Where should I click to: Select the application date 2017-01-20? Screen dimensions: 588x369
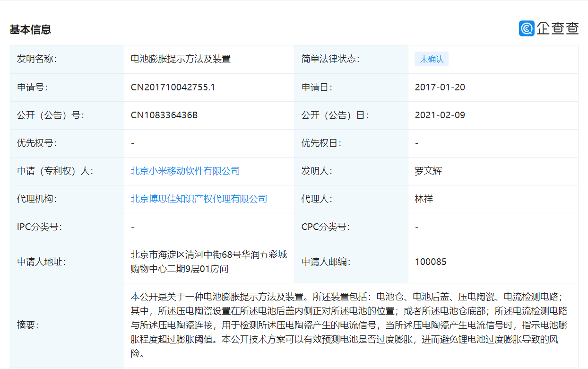point(440,88)
